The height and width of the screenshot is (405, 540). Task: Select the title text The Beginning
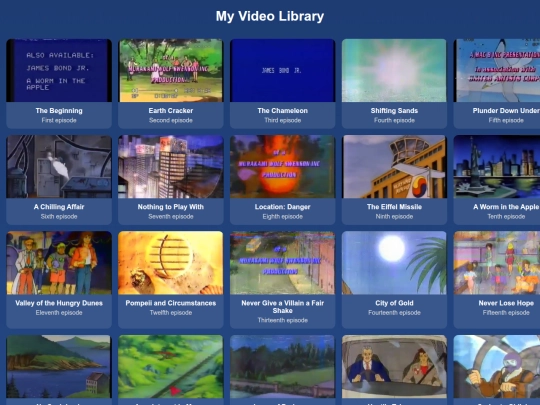click(59, 111)
